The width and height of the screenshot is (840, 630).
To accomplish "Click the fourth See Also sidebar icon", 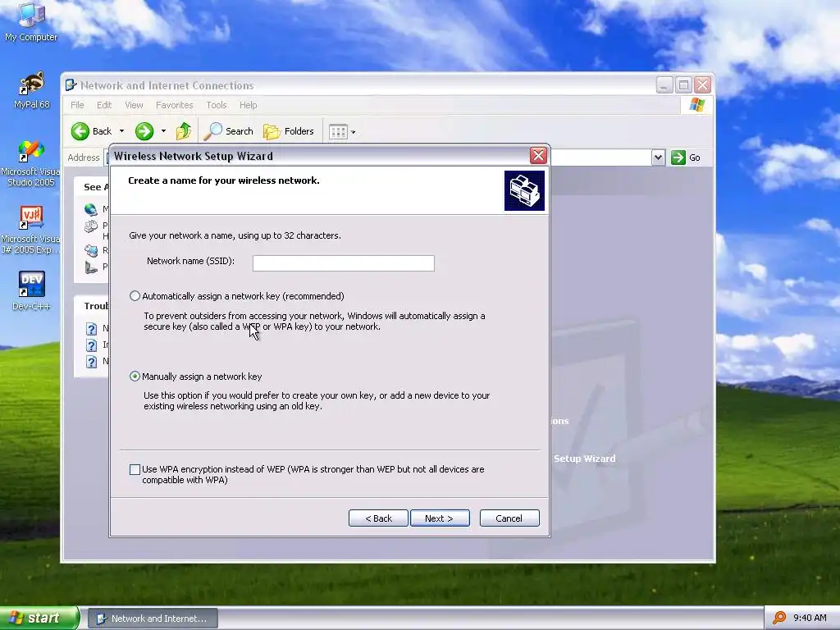I will point(91,267).
